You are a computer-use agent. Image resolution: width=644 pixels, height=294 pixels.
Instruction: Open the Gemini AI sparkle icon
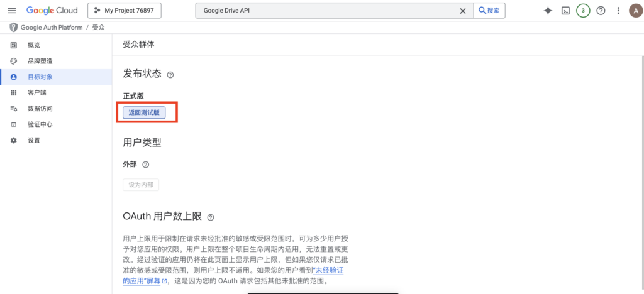[548, 11]
